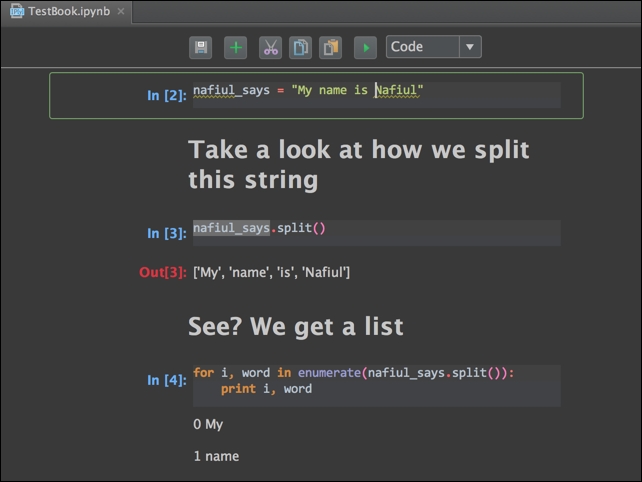Open the Code cell type dropdown arrow
The width and height of the screenshot is (642, 482).
click(x=470, y=47)
